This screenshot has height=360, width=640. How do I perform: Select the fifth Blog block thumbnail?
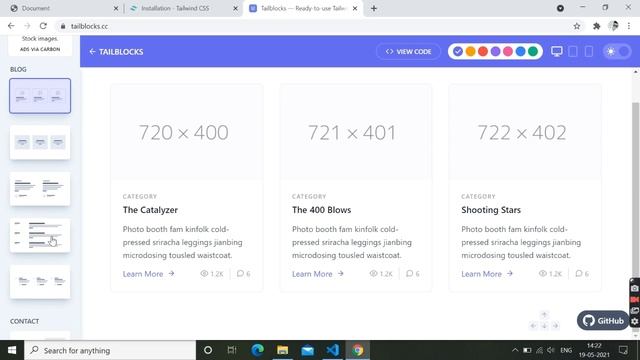pos(40,282)
